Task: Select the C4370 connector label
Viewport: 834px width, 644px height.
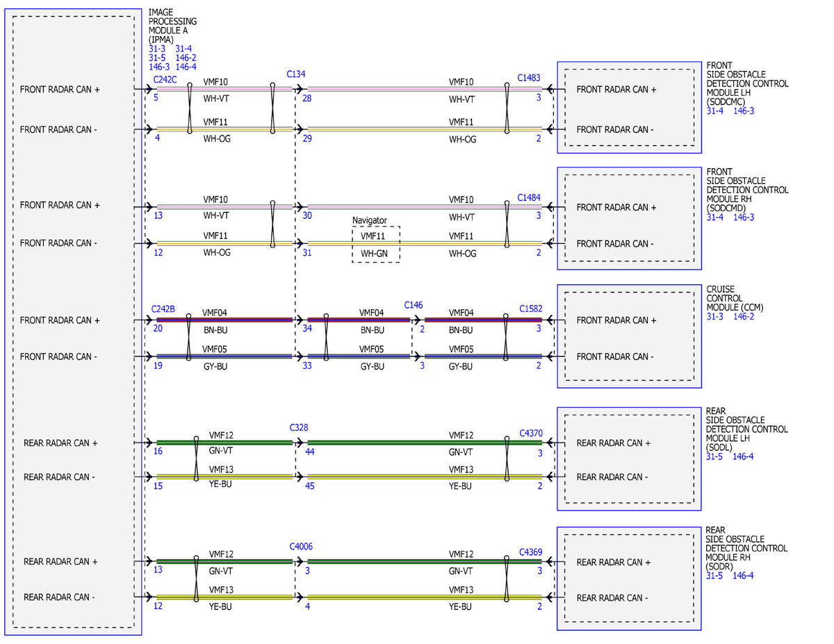Action: [531, 434]
